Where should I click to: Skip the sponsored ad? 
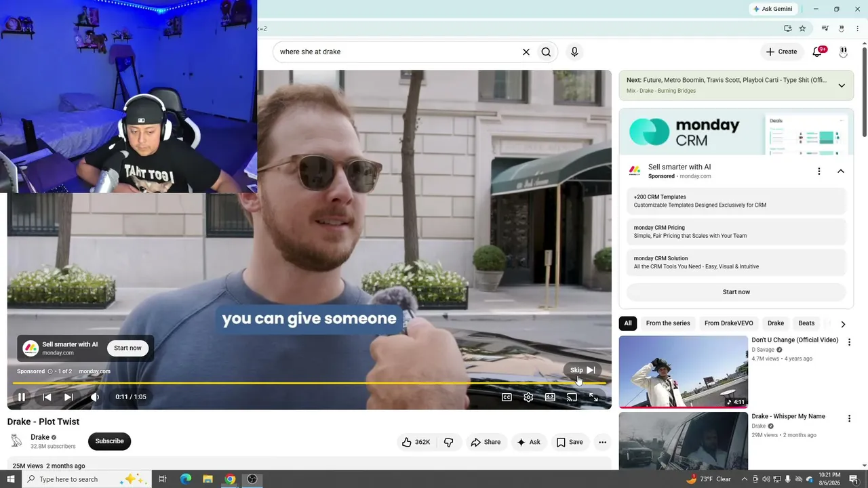[583, 370]
